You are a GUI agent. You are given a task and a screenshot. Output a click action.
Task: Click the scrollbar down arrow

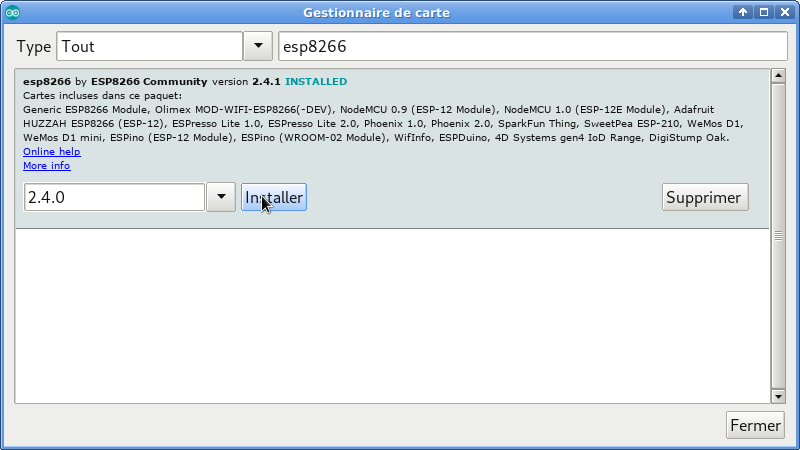(x=778, y=396)
